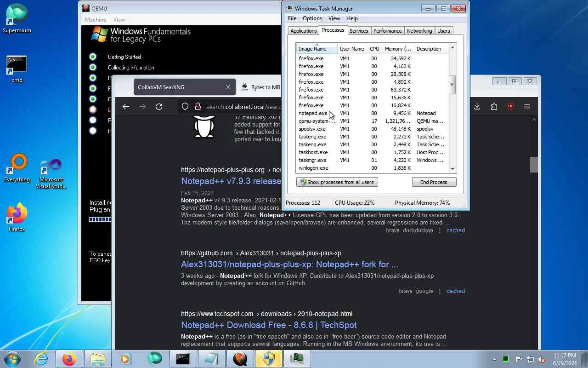Show hidden system tray icons arrow
Viewport: 588px width, 368px height.
(x=495, y=359)
